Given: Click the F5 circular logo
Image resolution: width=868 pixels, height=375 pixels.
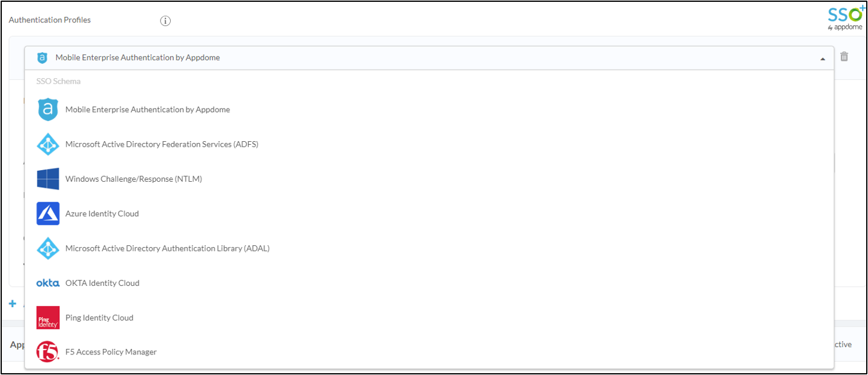Looking at the screenshot, I should click(x=48, y=352).
